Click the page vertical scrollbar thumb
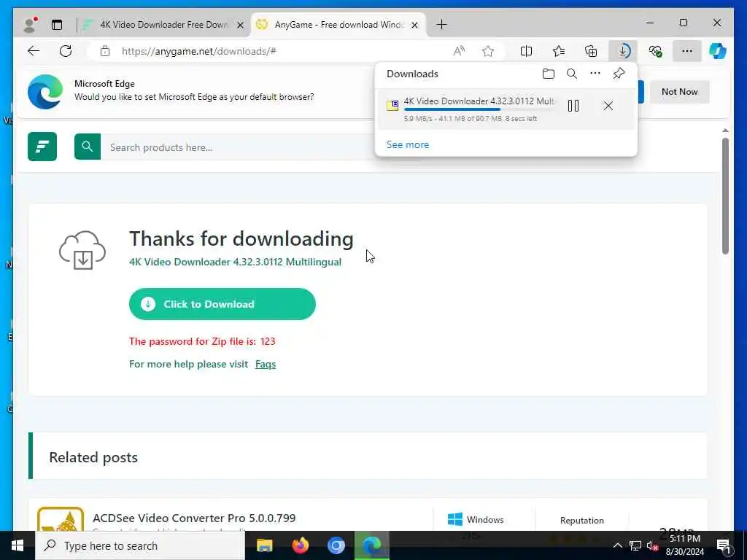Viewport: 747px width, 560px height. [x=725, y=196]
